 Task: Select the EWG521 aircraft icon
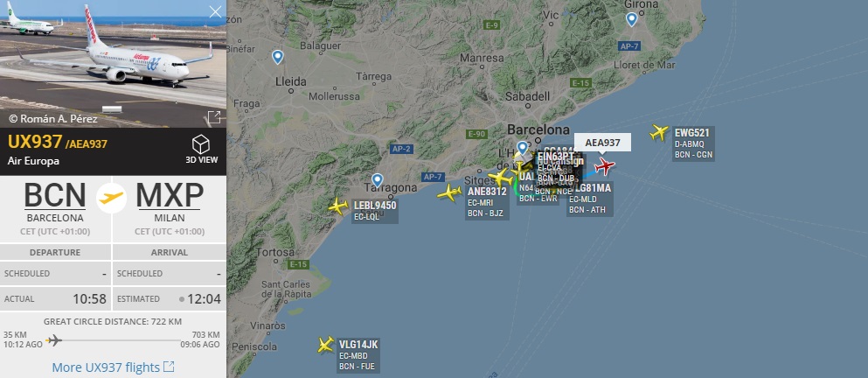coord(659,132)
